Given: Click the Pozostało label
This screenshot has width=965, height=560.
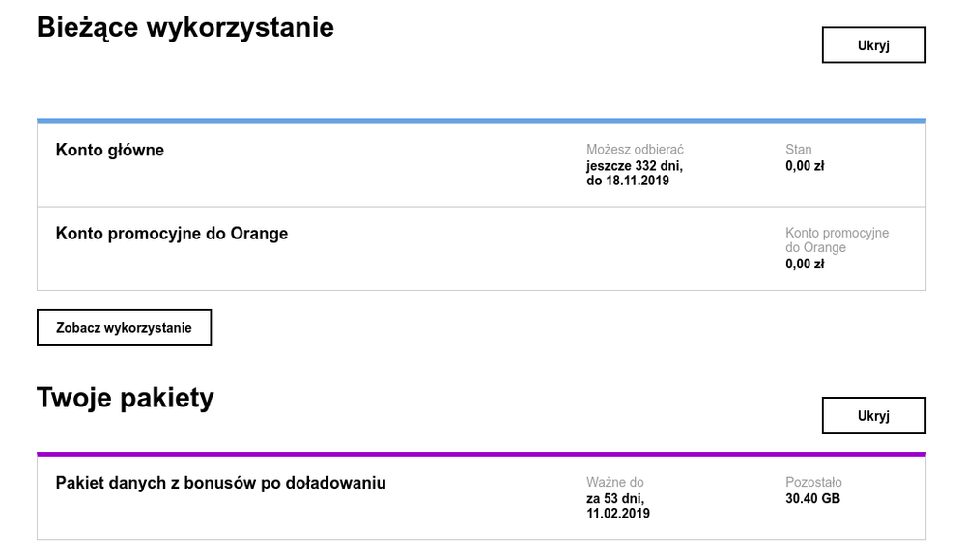Looking at the screenshot, I should click(814, 482).
